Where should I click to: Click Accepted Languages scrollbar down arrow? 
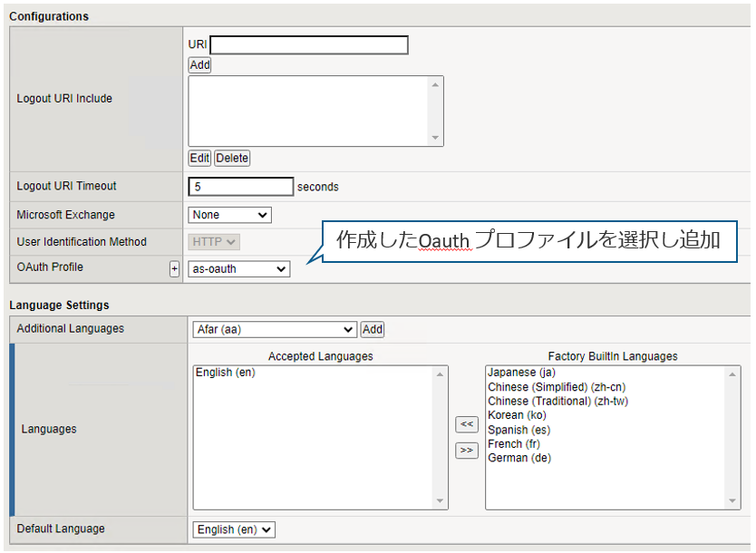441,501
